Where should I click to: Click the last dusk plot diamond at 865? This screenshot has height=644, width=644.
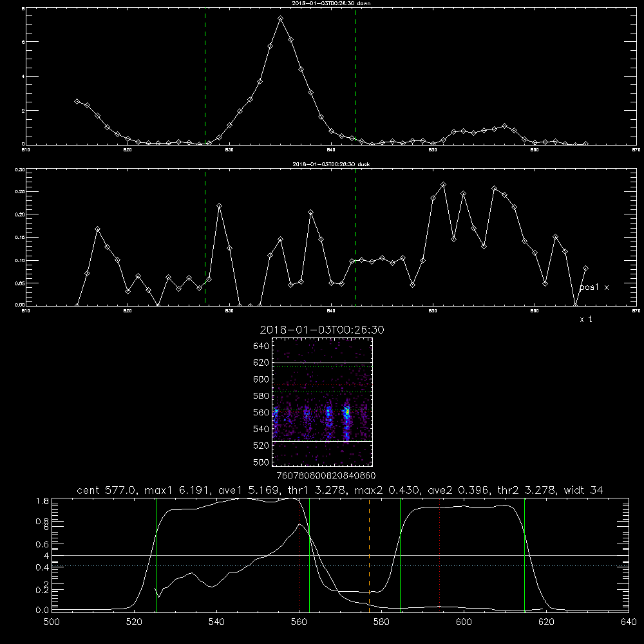585,268
